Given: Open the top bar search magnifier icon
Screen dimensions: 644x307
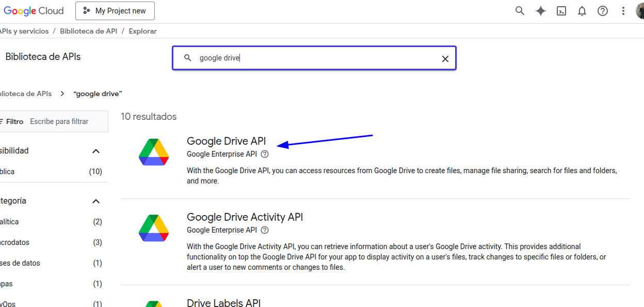Looking at the screenshot, I should [x=520, y=11].
